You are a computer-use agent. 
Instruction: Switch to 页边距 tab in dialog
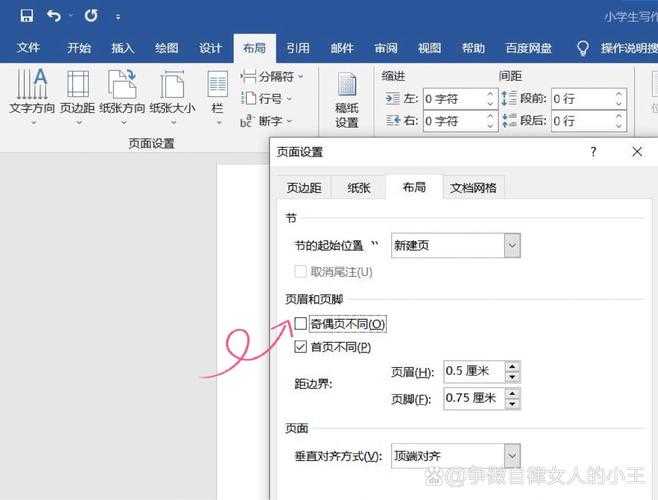coord(304,188)
